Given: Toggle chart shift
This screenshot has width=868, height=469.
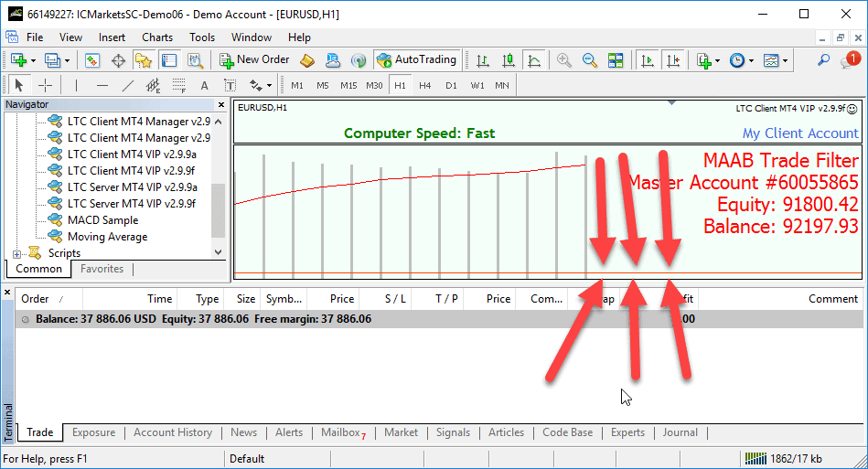Looking at the screenshot, I should pos(673,60).
